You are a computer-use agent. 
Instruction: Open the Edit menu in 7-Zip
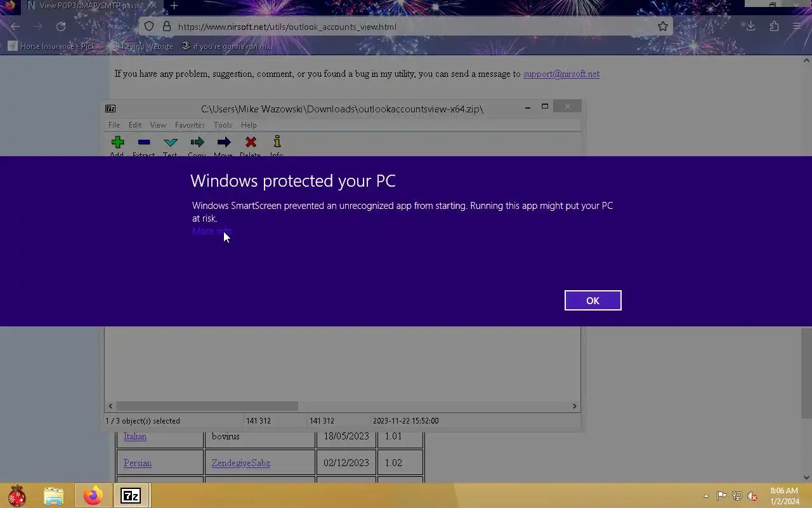135,125
